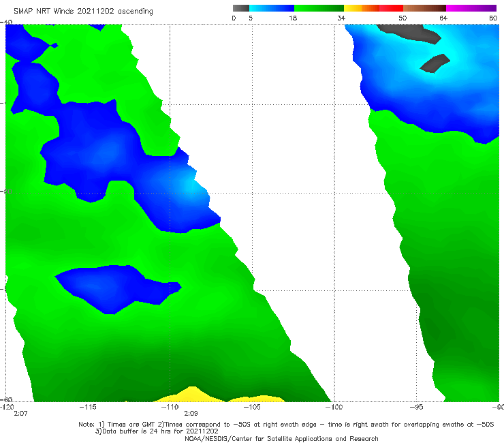Click the latitude label "-50" on the left axis
This screenshot has height=443, width=504.
(x=6, y=192)
